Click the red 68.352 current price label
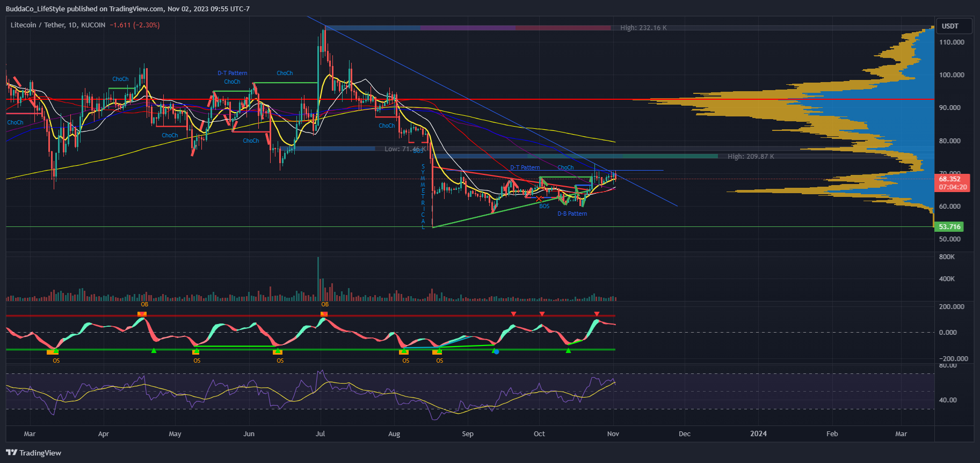The height and width of the screenshot is (463, 980). pyautogui.click(x=953, y=179)
